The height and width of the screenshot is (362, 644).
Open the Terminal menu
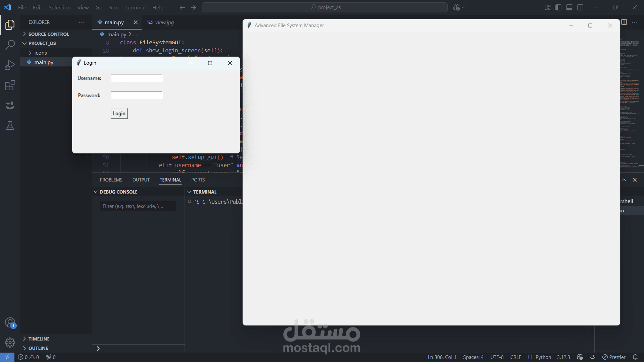pyautogui.click(x=135, y=7)
